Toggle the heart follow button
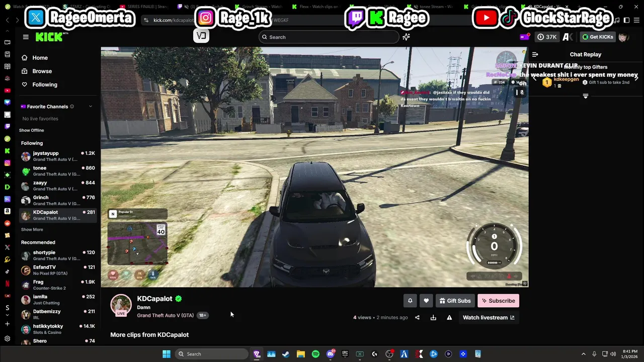 [x=426, y=301]
